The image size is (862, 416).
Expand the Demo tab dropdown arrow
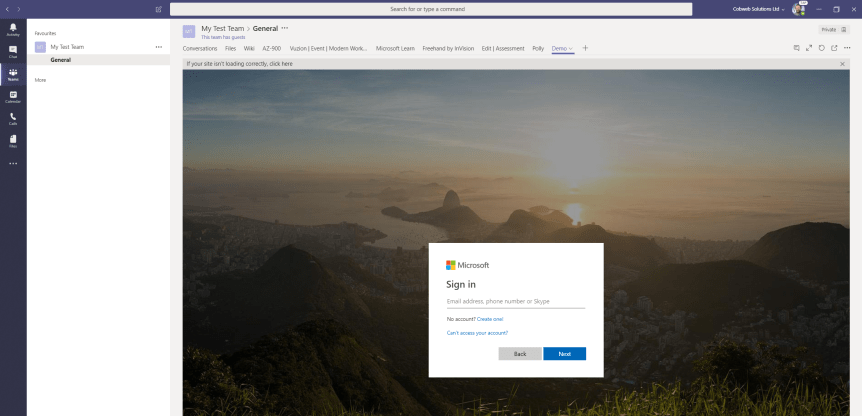pyautogui.click(x=571, y=48)
